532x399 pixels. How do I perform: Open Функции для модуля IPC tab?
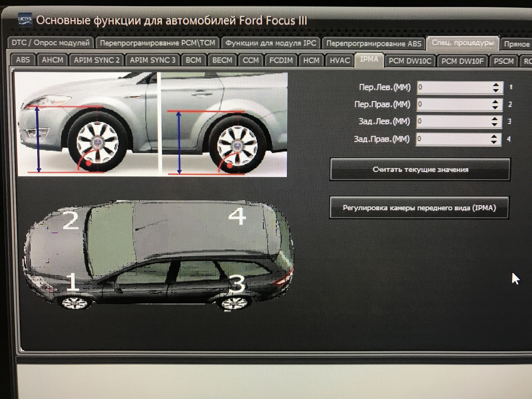coord(271,44)
